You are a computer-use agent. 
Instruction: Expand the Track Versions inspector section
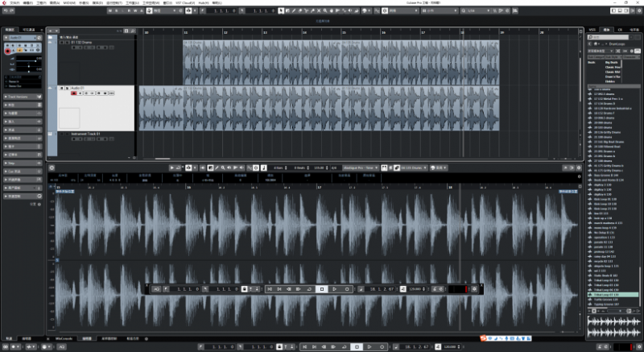pyautogui.click(x=23, y=97)
